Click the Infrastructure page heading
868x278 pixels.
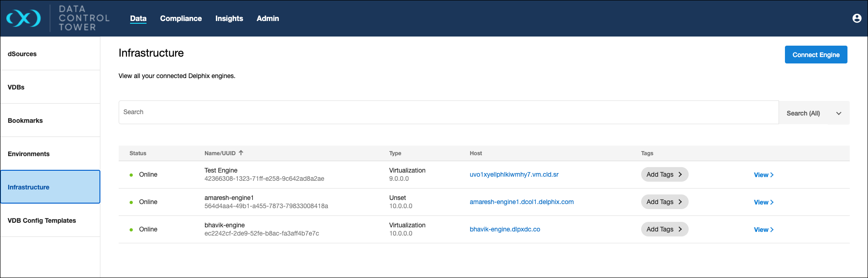coord(151,53)
